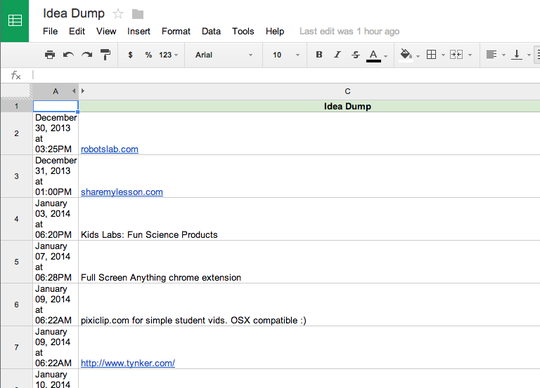Open the 123 number formats dropdown
The height and width of the screenshot is (388, 540).
[x=168, y=55]
